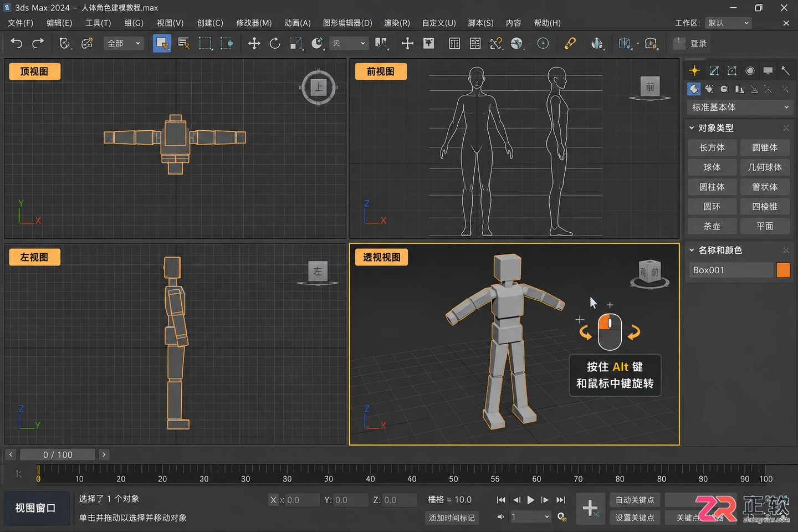
Task: Open the Select by Name list icon
Action: (184, 43)
